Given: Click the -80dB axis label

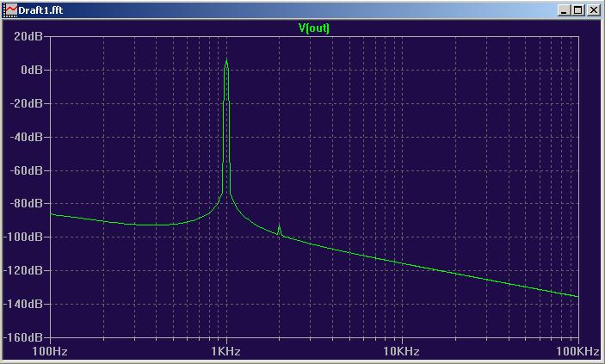Looking at the screenshot, I should click(26, 203).
